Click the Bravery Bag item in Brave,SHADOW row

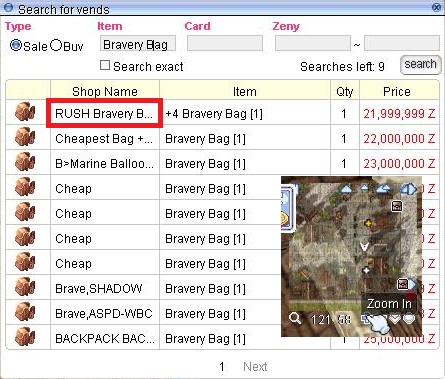(x=205, y=289)
